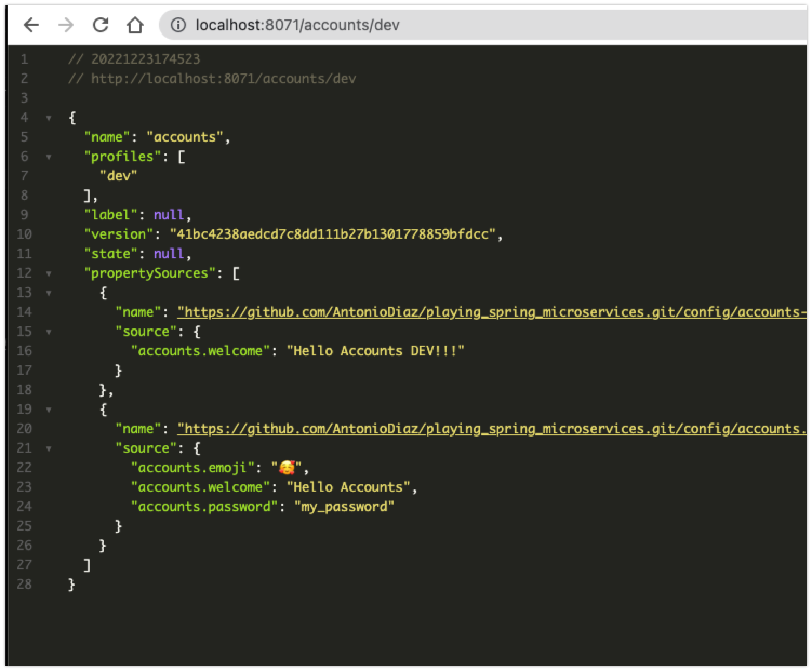Collapse the root JSON object on line 4
The image size is (812, 671).
49,118
